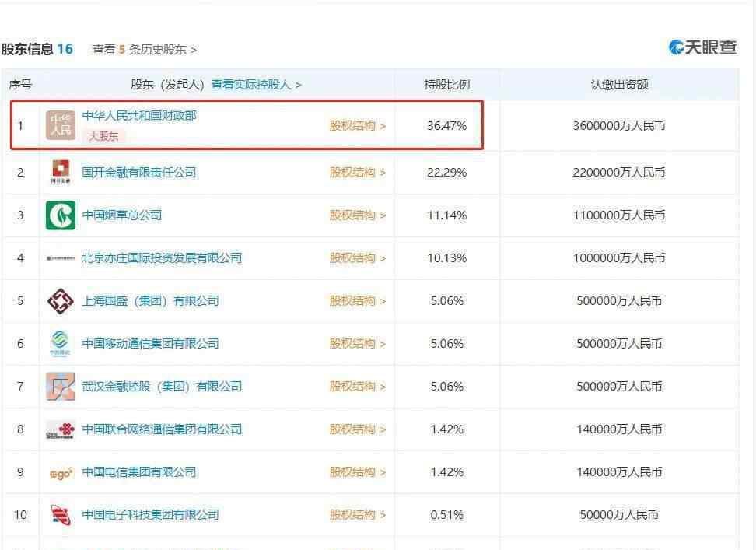Click the 武汉金融控股 logo icon
Image resolution: width=756 pixels, height=550 pixels.
(60, 386)
